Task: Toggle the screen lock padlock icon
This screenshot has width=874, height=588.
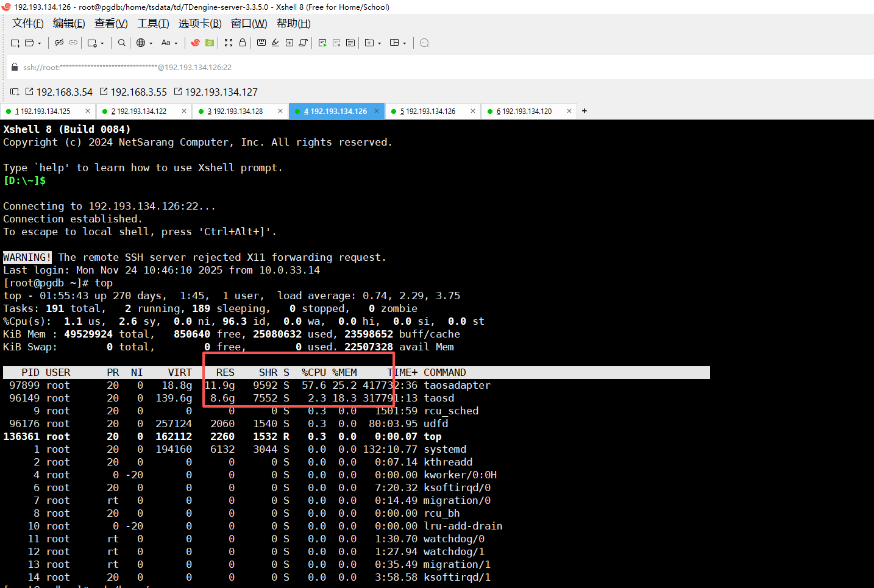Action: pyautogui.click(x=243, y=43)
